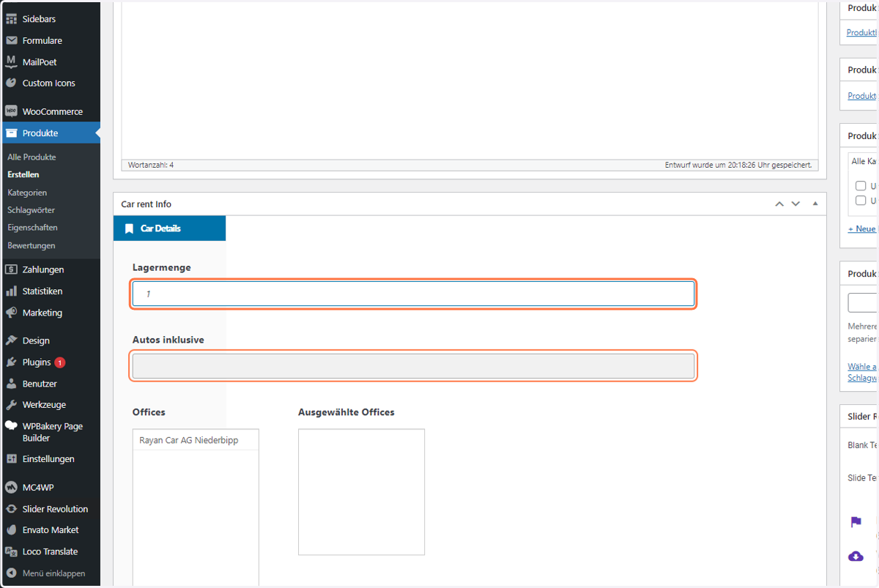Click the Custom Icons menu icon

(11, 83)
